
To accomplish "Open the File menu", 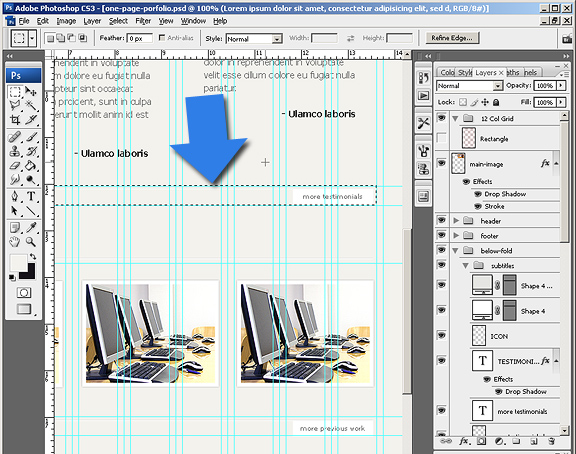I will tap(24, 21).
